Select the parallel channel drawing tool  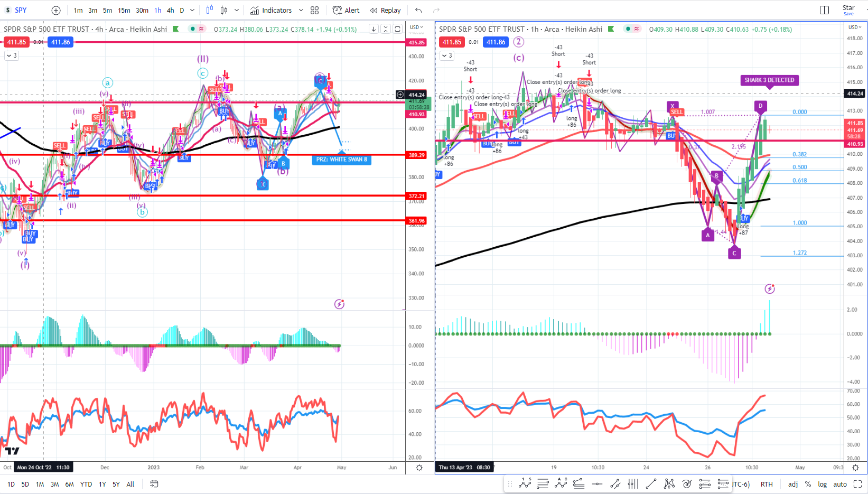pos(615,483)
